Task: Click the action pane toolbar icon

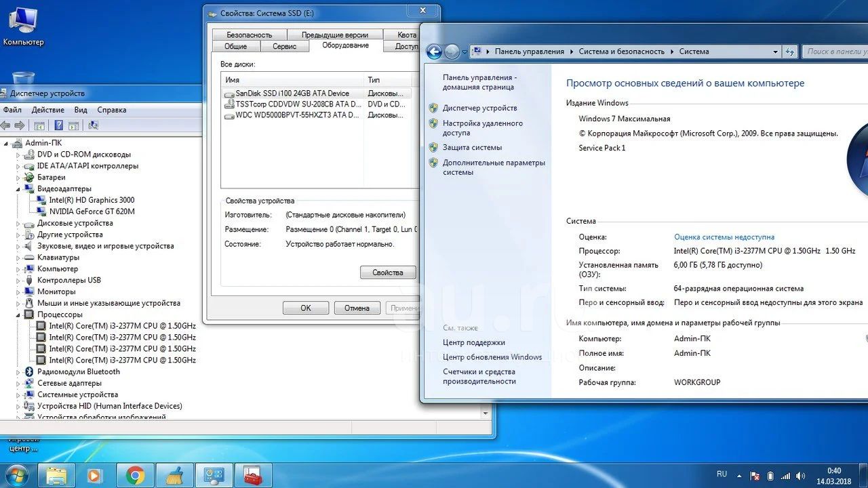Action: 74,125
